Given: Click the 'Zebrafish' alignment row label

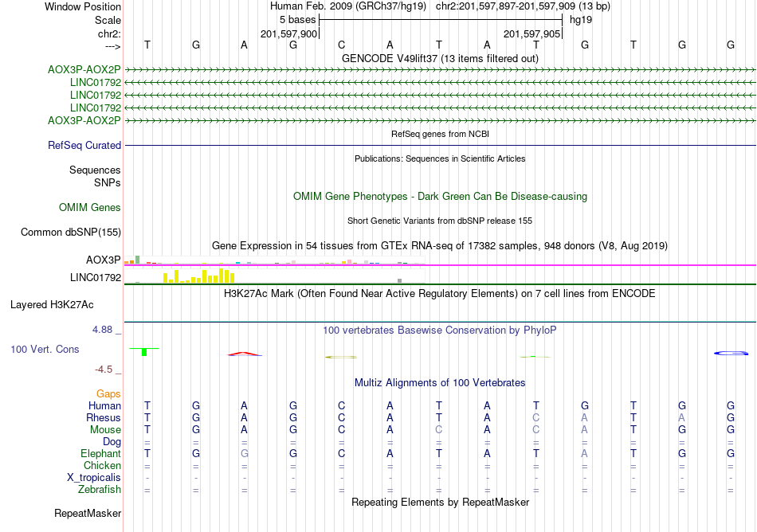Looking at the screenshot, I should 100,490.
